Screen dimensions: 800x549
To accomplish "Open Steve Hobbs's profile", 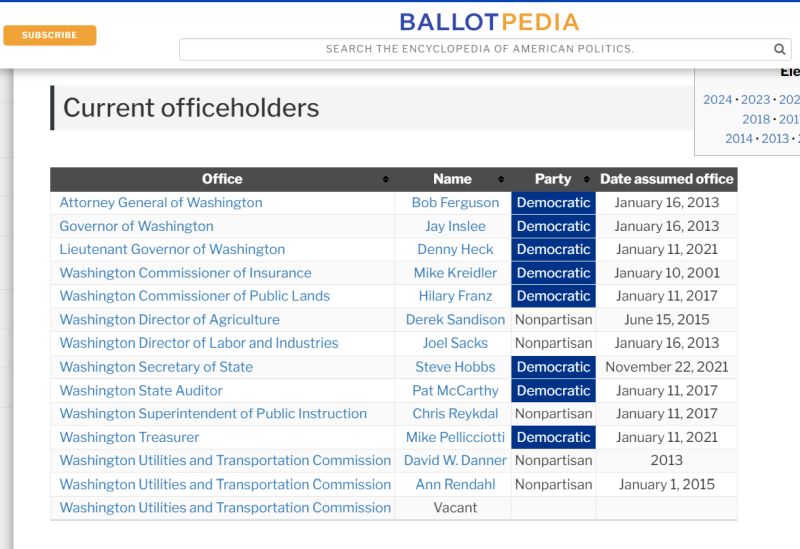I will click(x=455, y=367).
